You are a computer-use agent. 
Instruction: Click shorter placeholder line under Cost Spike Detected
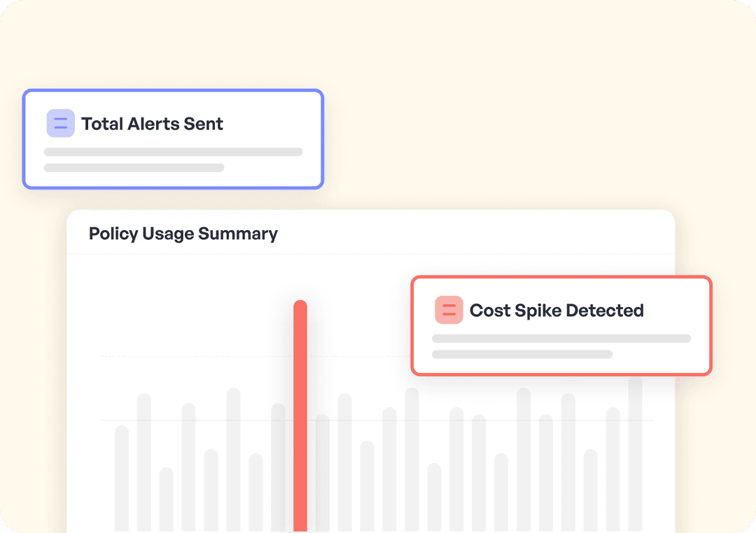[x=522, y=355]
